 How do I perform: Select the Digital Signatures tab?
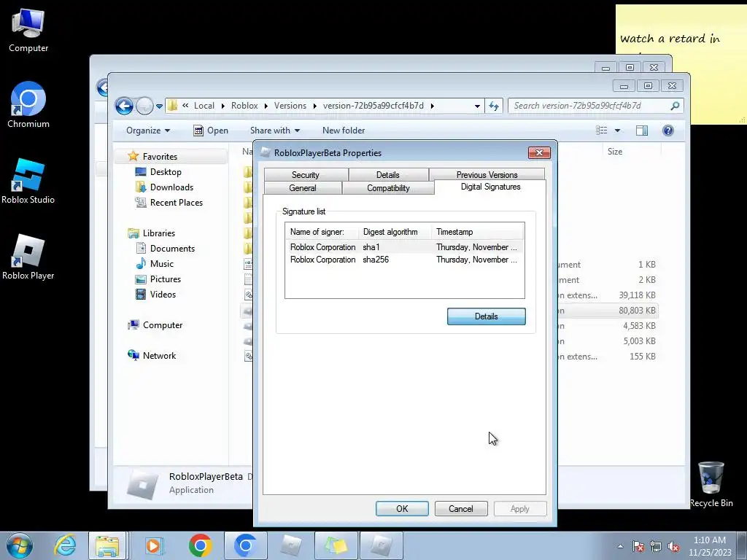490,187
